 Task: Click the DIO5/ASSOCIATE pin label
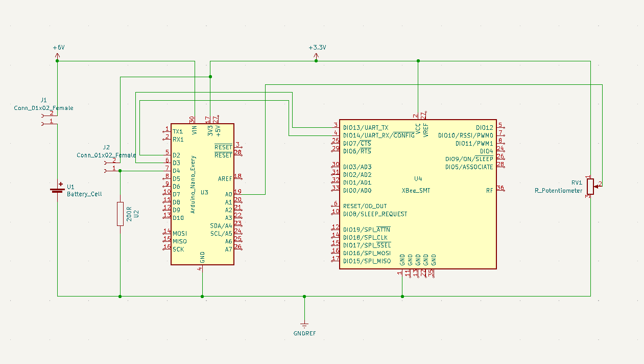(x=469, y=167)
